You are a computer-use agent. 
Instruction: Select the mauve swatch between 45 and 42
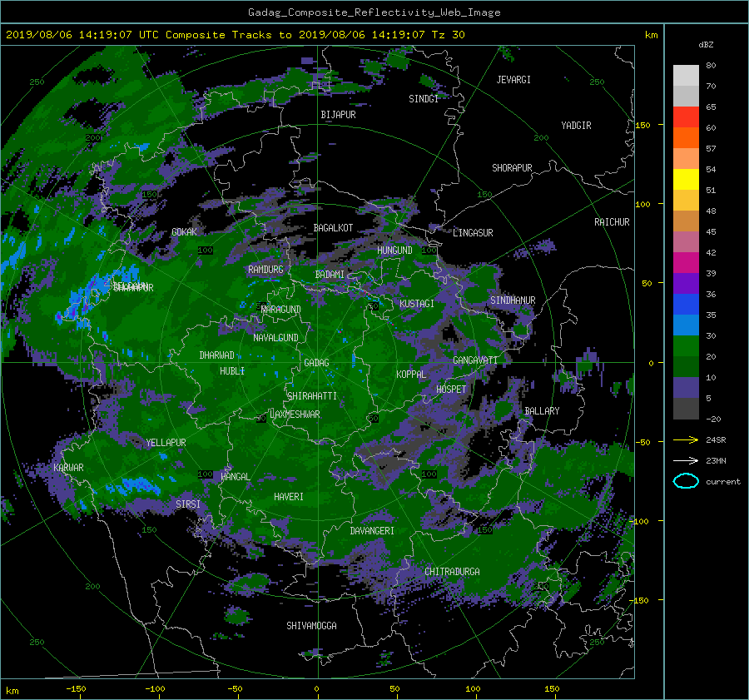686,241
